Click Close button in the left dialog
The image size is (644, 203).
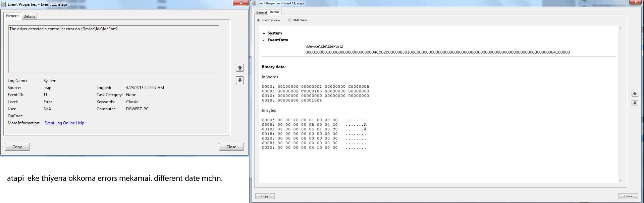tap(231, 147)
